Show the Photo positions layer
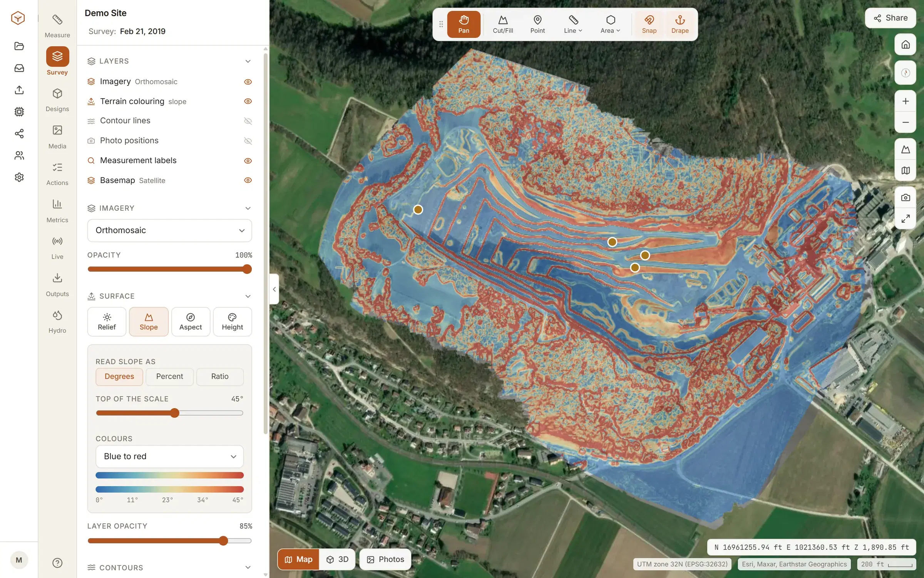 pos(248,141)
